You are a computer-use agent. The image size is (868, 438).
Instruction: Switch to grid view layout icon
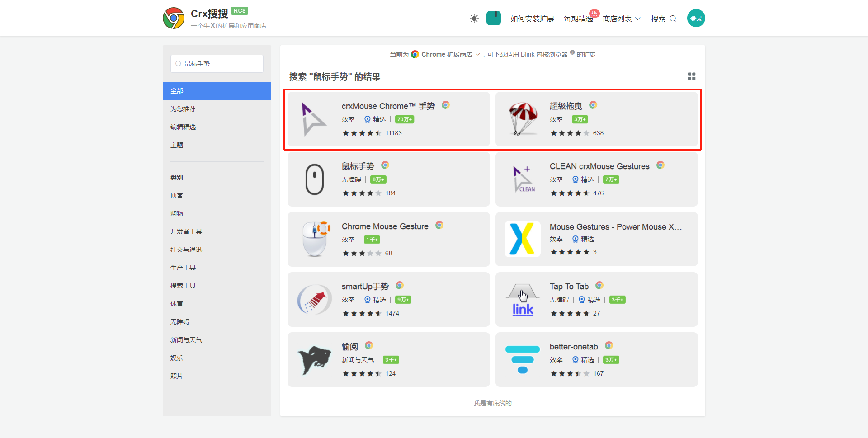692,76
